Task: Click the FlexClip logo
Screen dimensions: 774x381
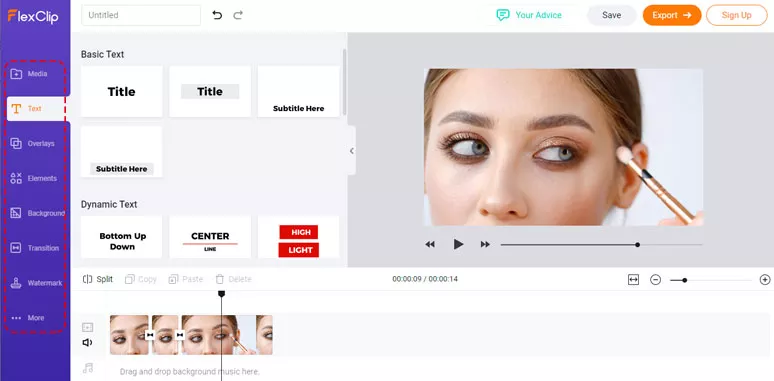Action: 33,16
